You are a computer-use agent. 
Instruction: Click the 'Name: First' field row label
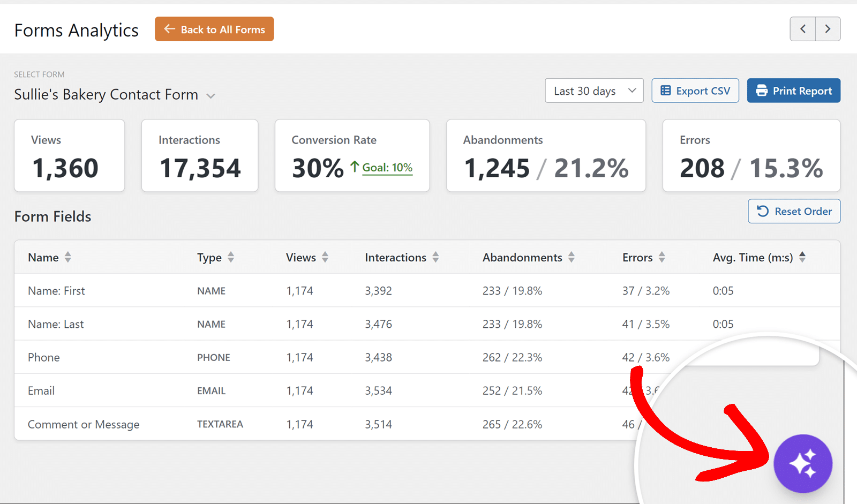pyautogui.click(x=56, y=291)
